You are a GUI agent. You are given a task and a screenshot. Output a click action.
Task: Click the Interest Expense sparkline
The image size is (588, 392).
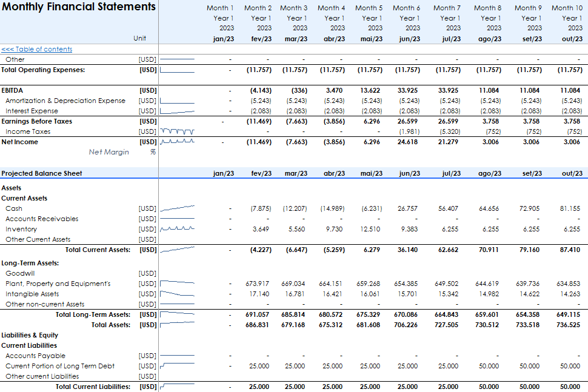click(x=177, y=111)
